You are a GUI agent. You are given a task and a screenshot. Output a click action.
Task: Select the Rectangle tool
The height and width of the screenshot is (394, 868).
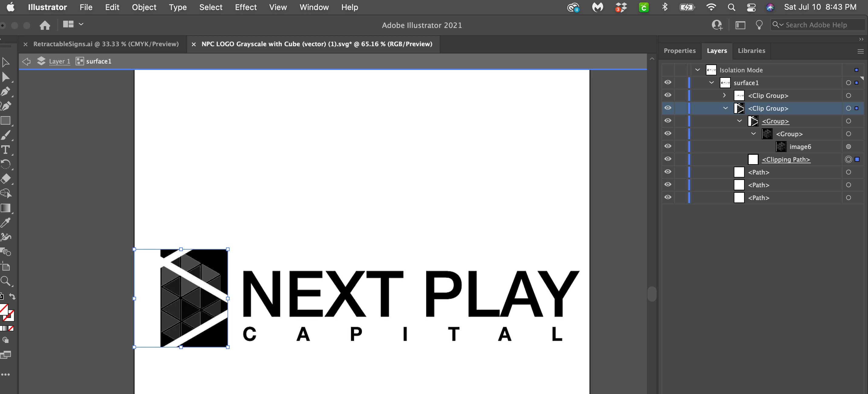pos(5,121)
